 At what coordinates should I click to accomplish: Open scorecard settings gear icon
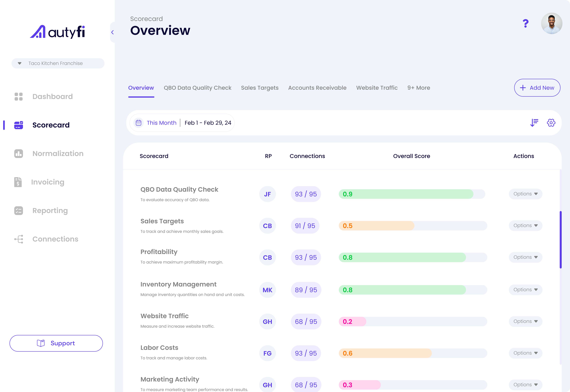551,123
